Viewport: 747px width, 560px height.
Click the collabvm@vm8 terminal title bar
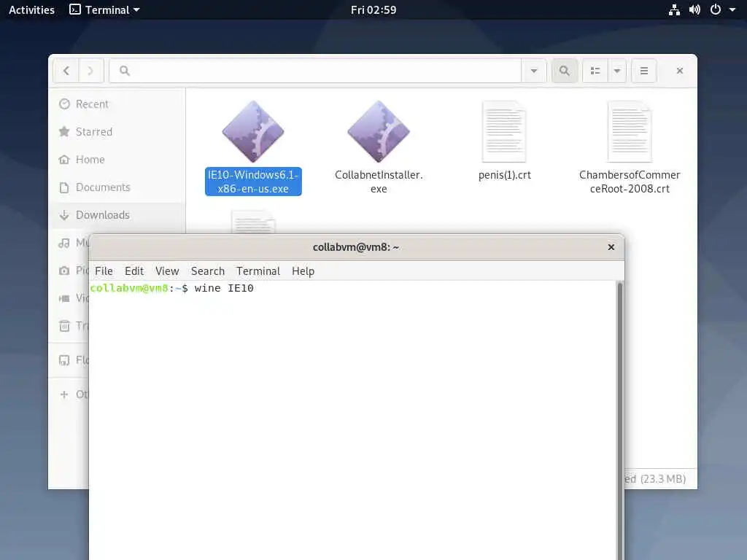pos(356,247)
